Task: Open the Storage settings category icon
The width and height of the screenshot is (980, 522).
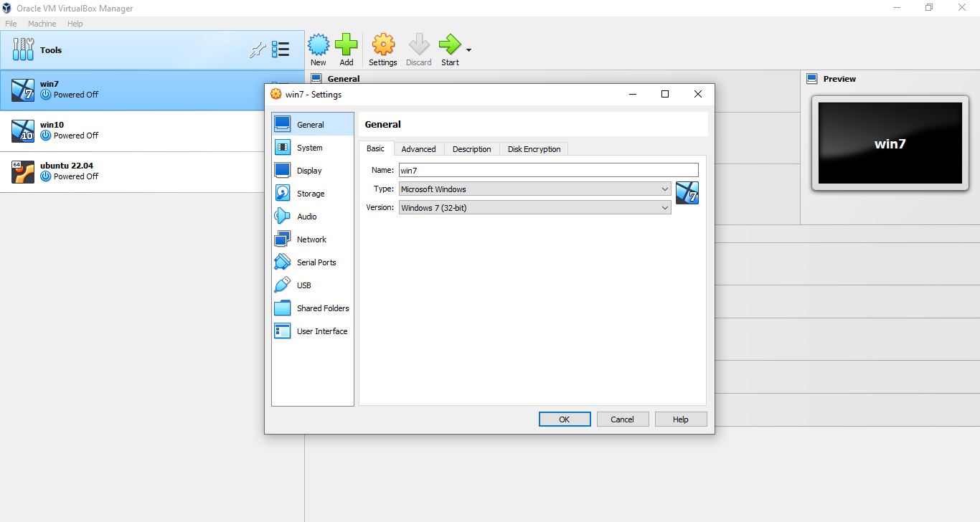Action: 283,193
